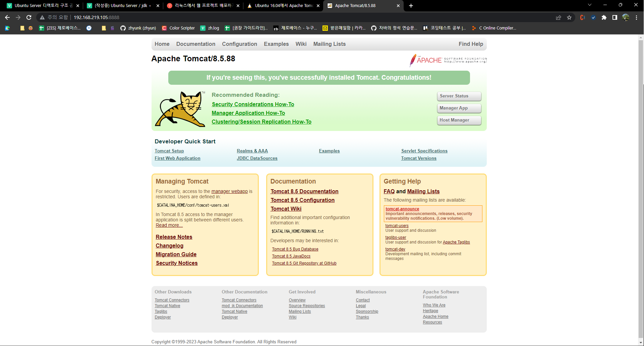Open the Chrome profile avatar
The width and height of the screenshot is (644, 346).
[626, 17]
